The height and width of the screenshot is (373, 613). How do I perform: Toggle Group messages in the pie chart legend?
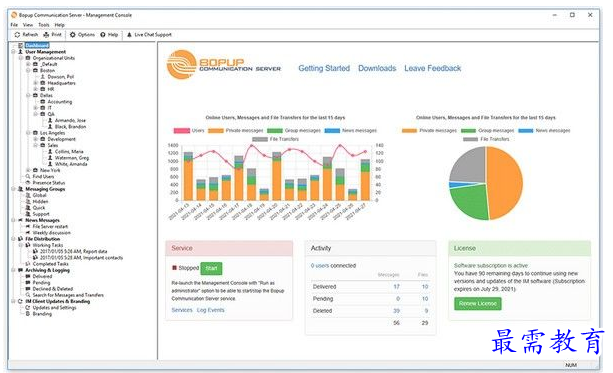488,131
